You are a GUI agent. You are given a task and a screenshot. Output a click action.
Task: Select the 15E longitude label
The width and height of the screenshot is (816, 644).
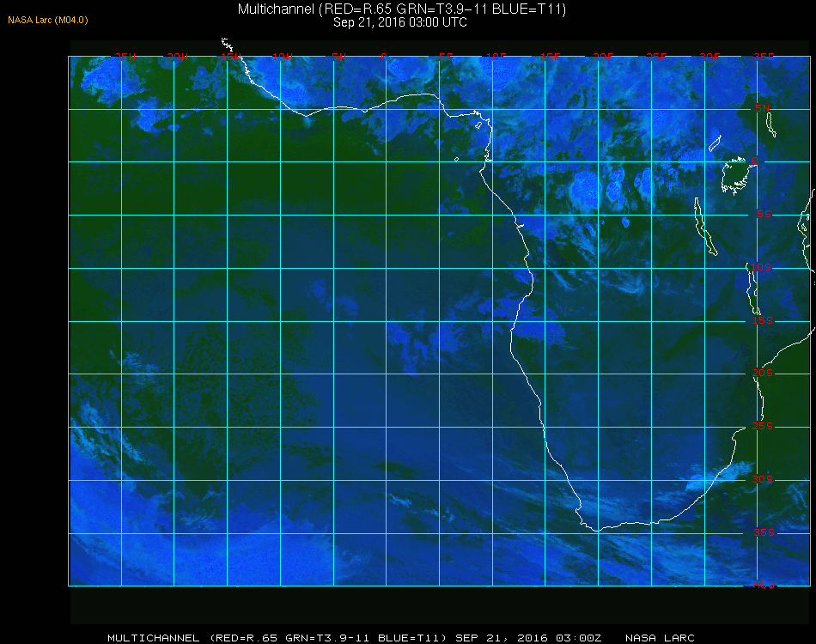coord(550,57)
